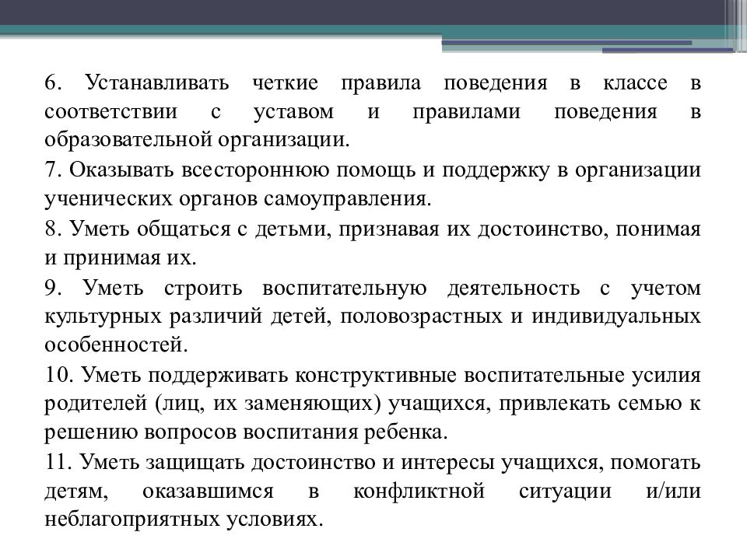Select 'ученических органов самоуправления.'

238,199
